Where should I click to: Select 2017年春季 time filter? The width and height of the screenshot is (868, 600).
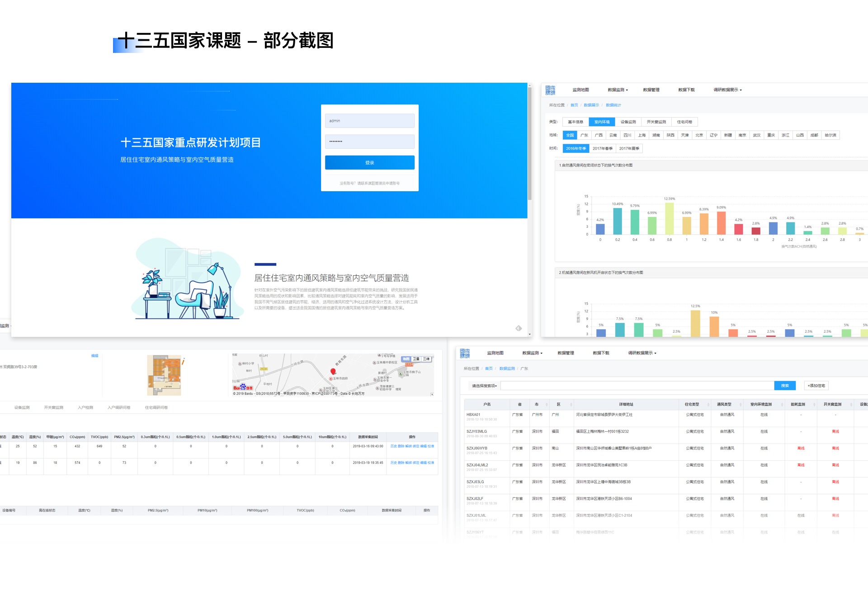point(603,148)
